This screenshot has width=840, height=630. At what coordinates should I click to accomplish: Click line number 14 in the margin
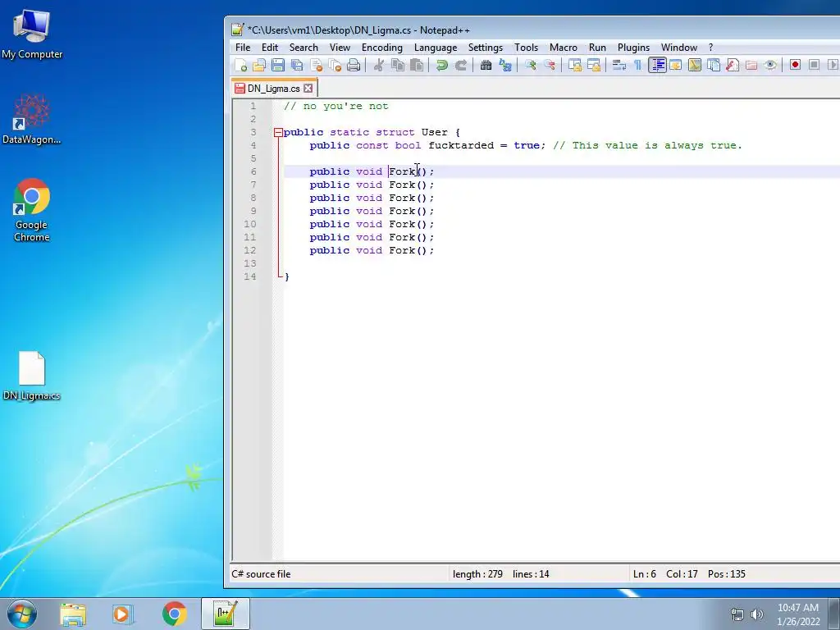[249, 276]
